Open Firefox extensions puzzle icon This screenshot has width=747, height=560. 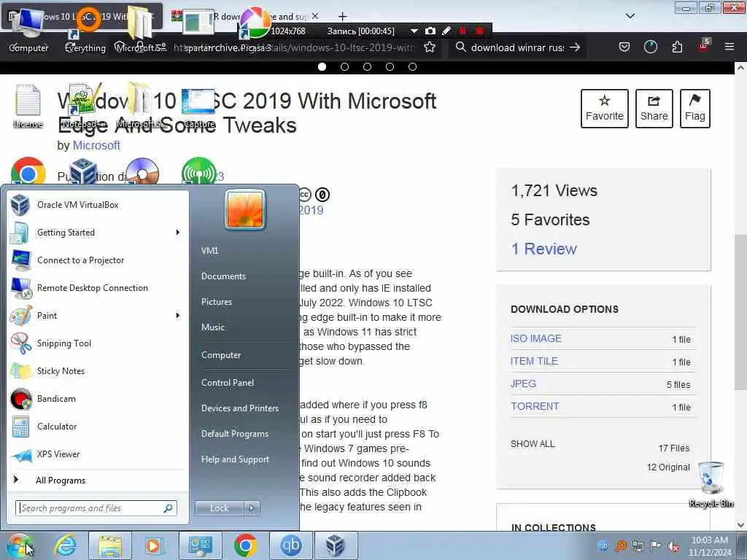tap(677, 47)
